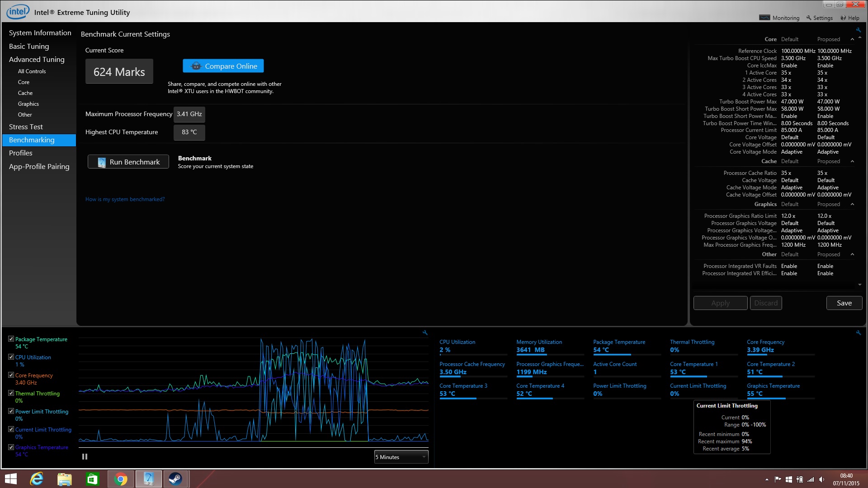Click the Intel logo
This screenshot has width=868, height=488.
point(18,12)
